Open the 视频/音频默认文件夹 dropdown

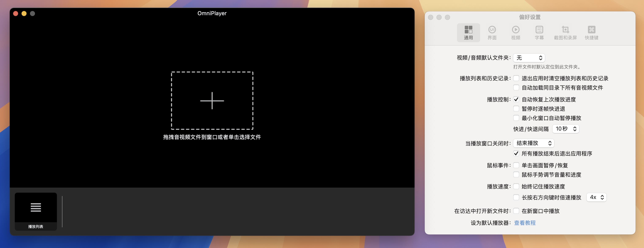(529, 58)
